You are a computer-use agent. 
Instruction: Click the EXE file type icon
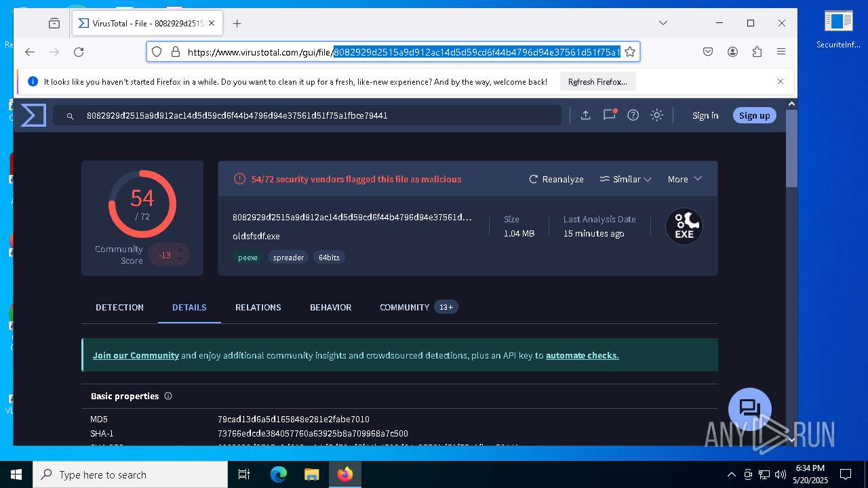[684, 226]
